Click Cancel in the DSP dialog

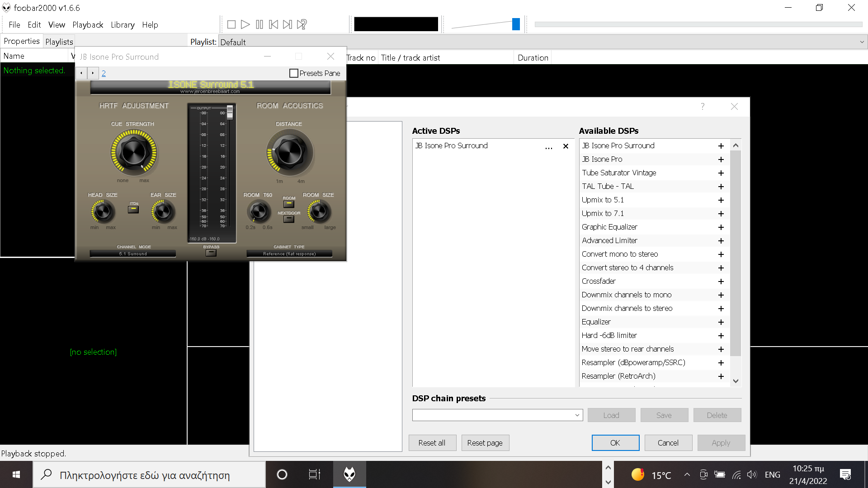tap(668, 443)
